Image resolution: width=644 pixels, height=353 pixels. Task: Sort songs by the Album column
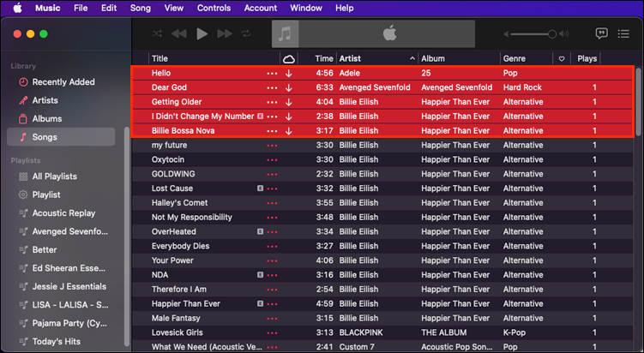(459, 58)
